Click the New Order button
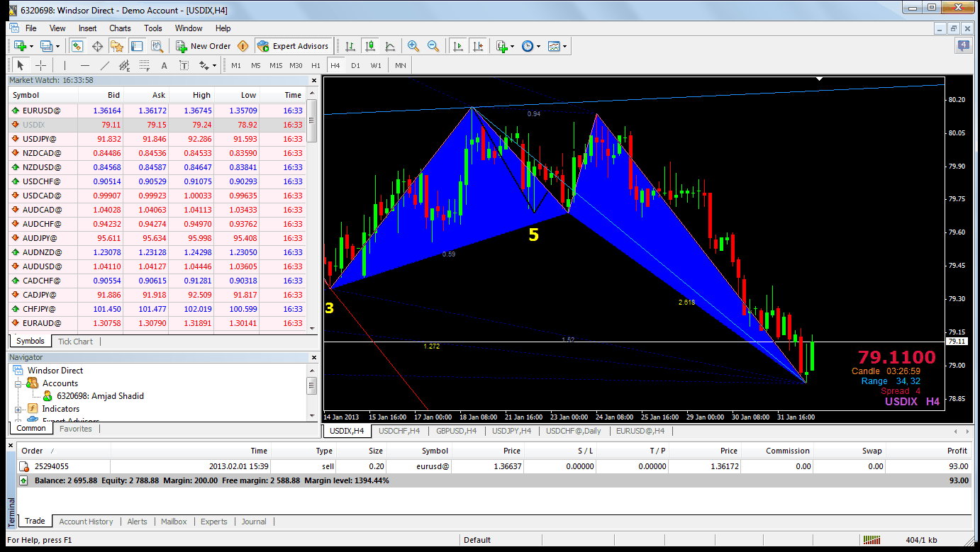 pos(203,46)
